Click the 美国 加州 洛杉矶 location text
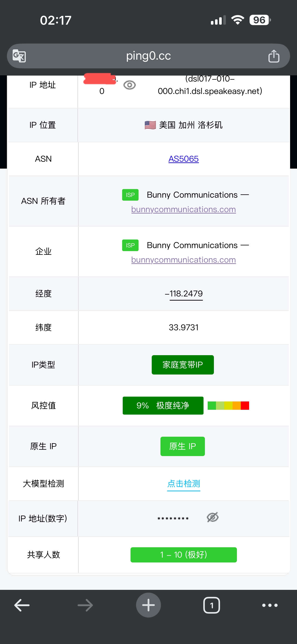Screen dimensions: 297x644 (191, 125)
